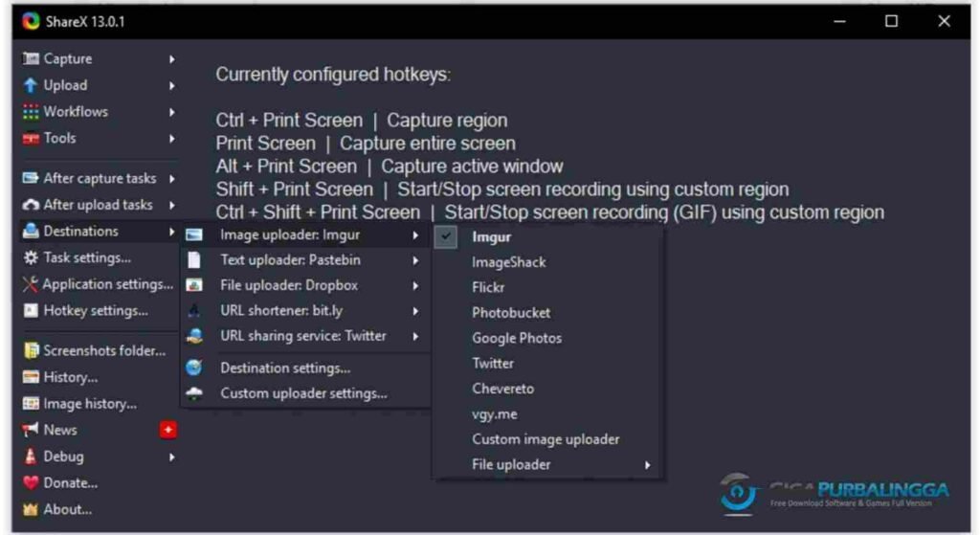Click the red Tools toolbox icon
The image size is (980, 535).
(x=30, y=138)
